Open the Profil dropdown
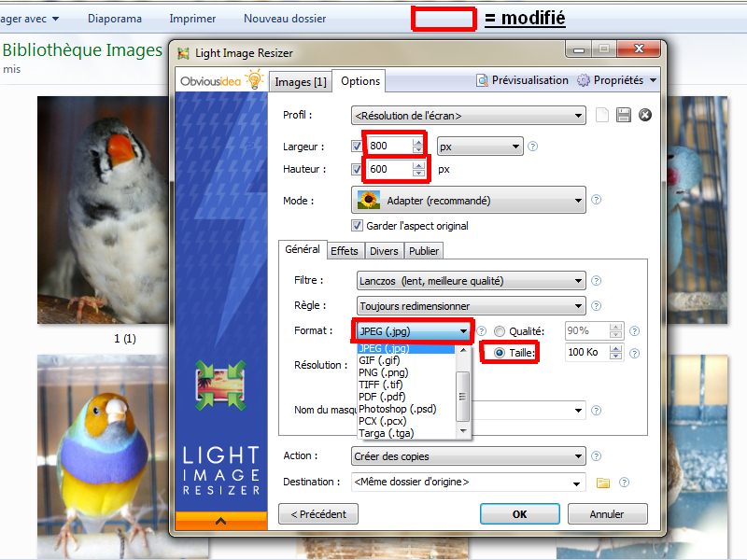This screenshot has width=747, height=560. [469, 116]
